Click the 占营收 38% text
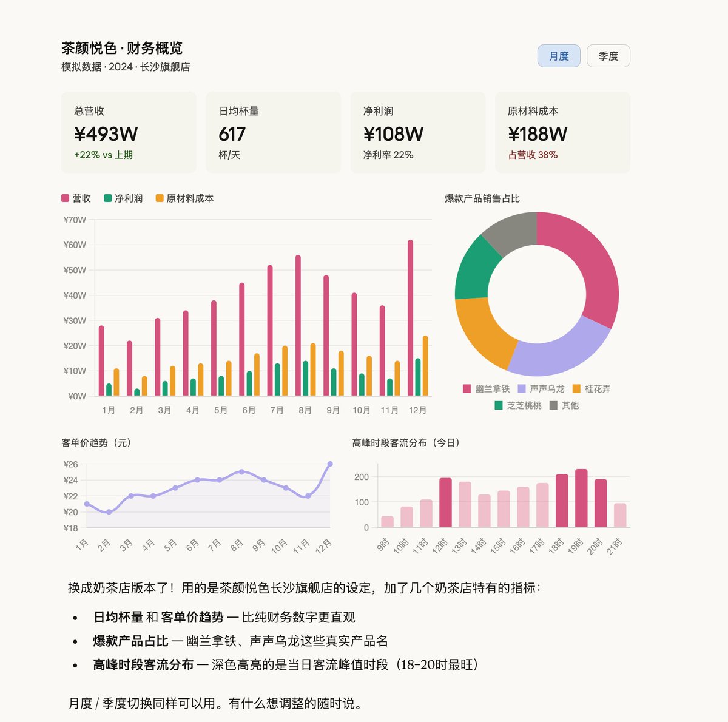Screen dimensions: 728x722 (533, 155)
